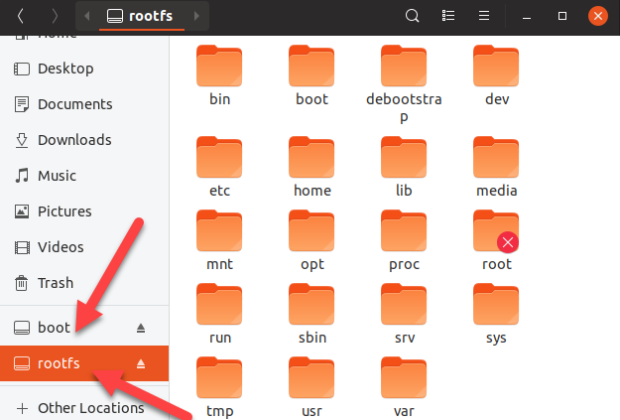This screenshot has width=620, height=420.
Task: Open the boot folder icon in file grid
Action: click(x=312, y=66)
